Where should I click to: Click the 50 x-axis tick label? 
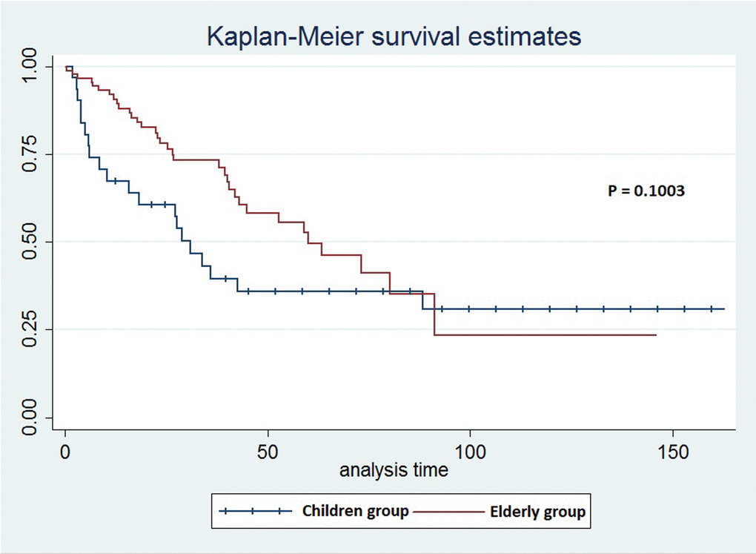[268, 449]
